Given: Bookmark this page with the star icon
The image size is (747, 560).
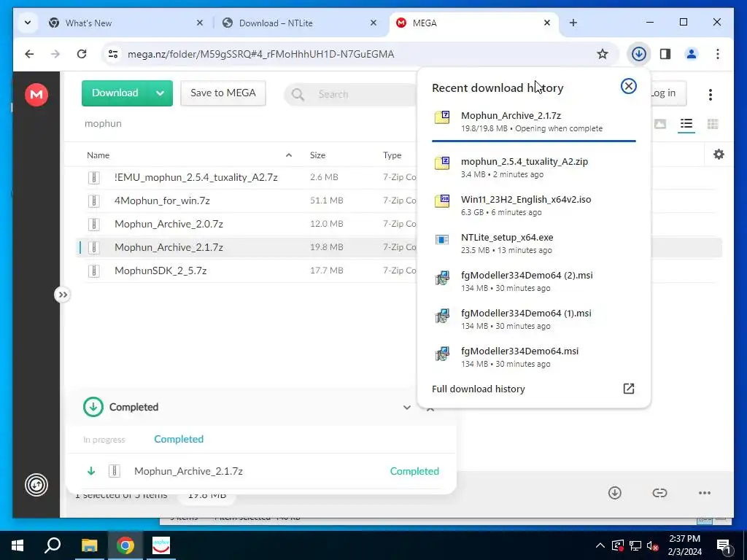Looking at the screenshot, I should point(602,54).
